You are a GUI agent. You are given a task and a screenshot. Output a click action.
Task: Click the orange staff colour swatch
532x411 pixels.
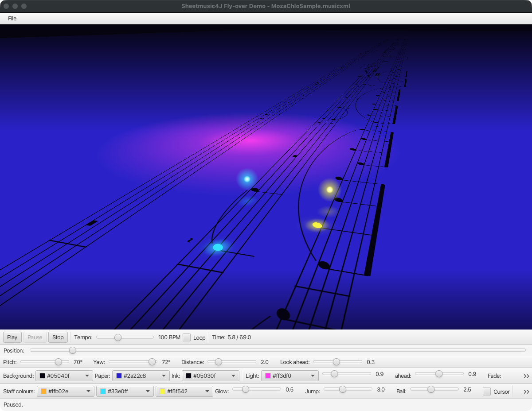(43, 392)
